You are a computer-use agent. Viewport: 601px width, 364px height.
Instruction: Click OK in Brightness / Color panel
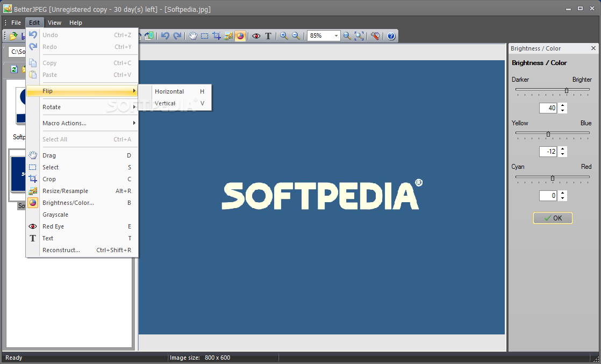tap(553, 218)
